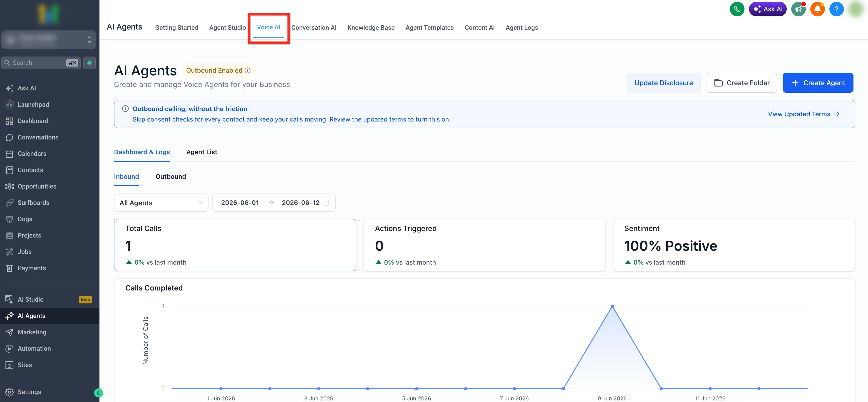This screenshot has height=402, width=868.
Task: Click the 9 Jun 2026 chart peak point
Action: (612, 306)
